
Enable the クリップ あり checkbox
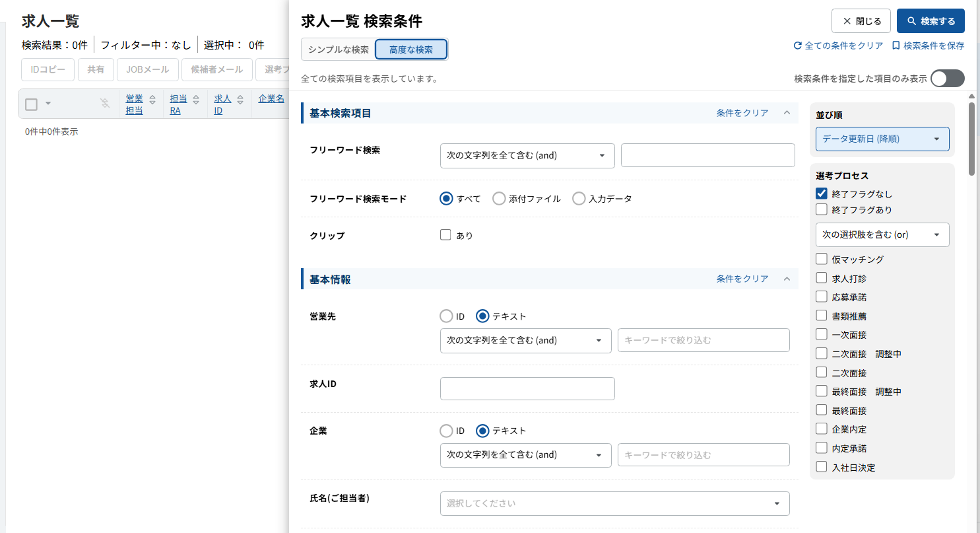coord(445,234)
